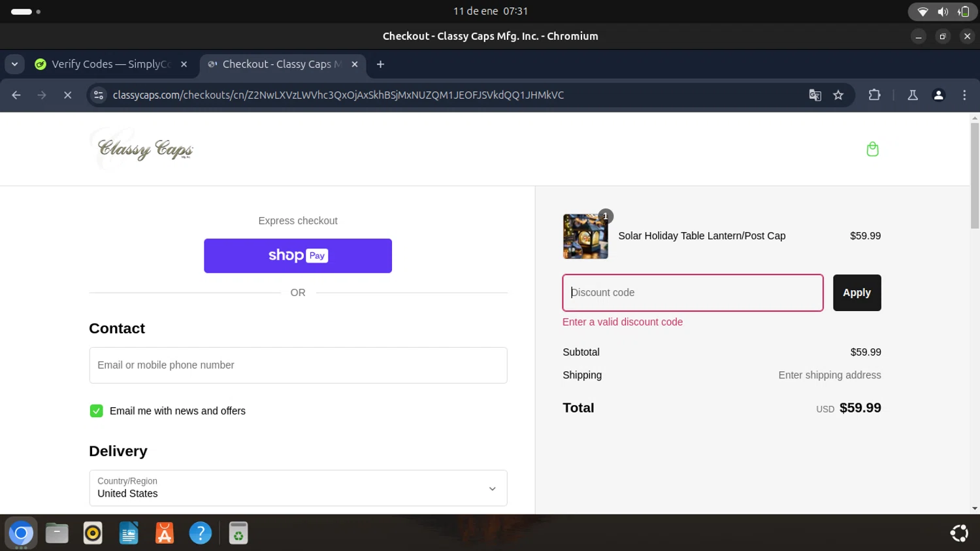The width and height of the screenshot is (980, 551).
Task: Click the Enter a valid discount code error
Action: pos(623,322)
